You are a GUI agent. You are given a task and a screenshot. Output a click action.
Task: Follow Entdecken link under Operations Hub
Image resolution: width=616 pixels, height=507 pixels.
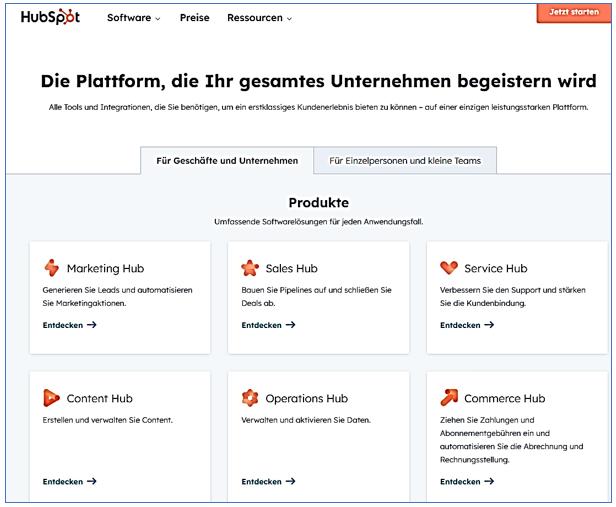[x=268, y=481]
